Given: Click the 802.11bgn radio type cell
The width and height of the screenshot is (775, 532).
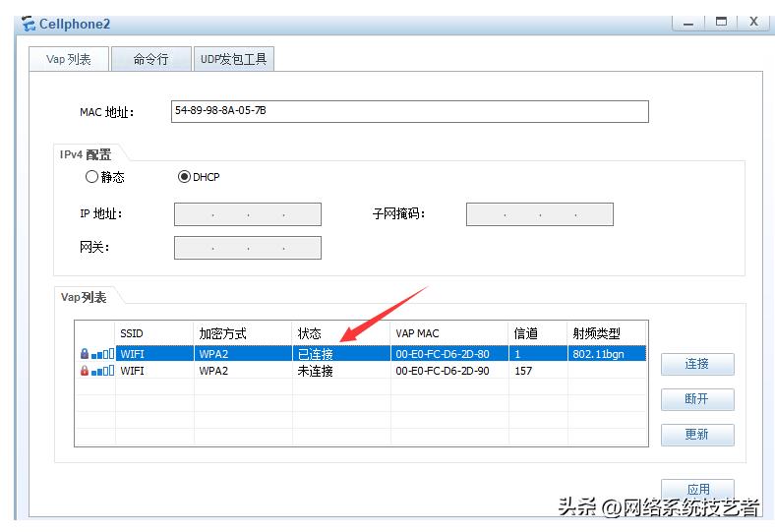Looking at the screenshot, I should point(607,354).
